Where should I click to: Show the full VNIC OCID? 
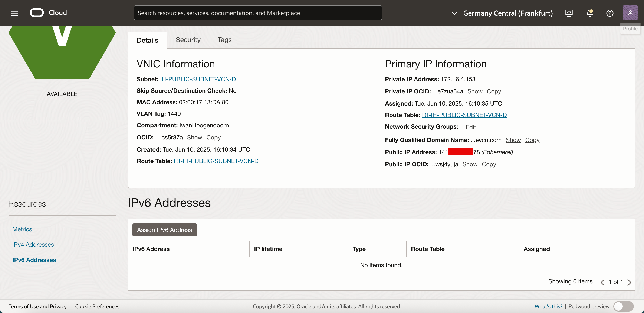pos(194,137)
